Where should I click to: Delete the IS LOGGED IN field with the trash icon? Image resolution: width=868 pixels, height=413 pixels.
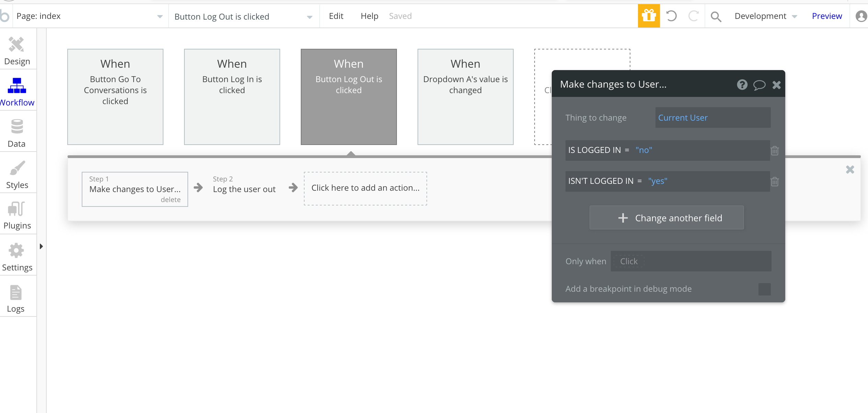coord(775,150)
